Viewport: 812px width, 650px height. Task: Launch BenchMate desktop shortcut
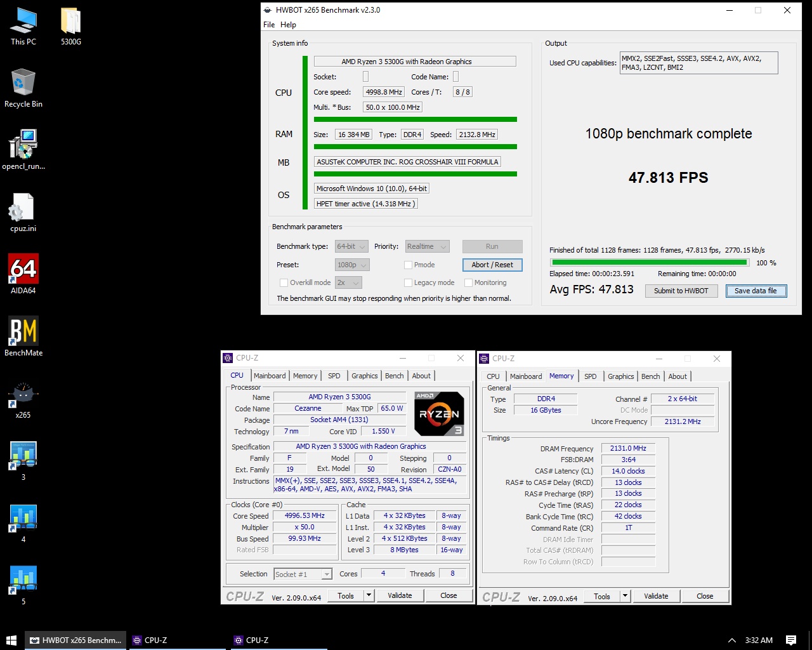click(23, 338)
